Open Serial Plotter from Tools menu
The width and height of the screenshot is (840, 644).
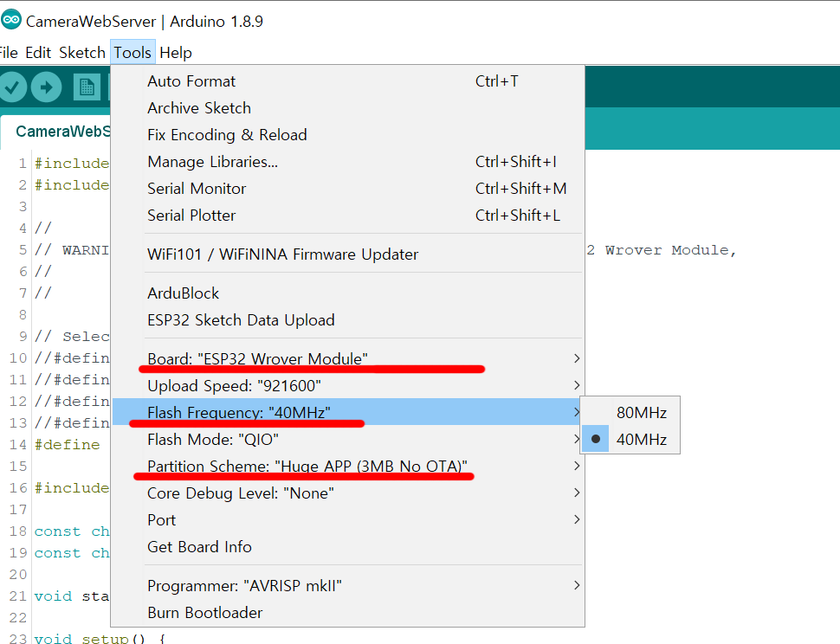[347, 215]
